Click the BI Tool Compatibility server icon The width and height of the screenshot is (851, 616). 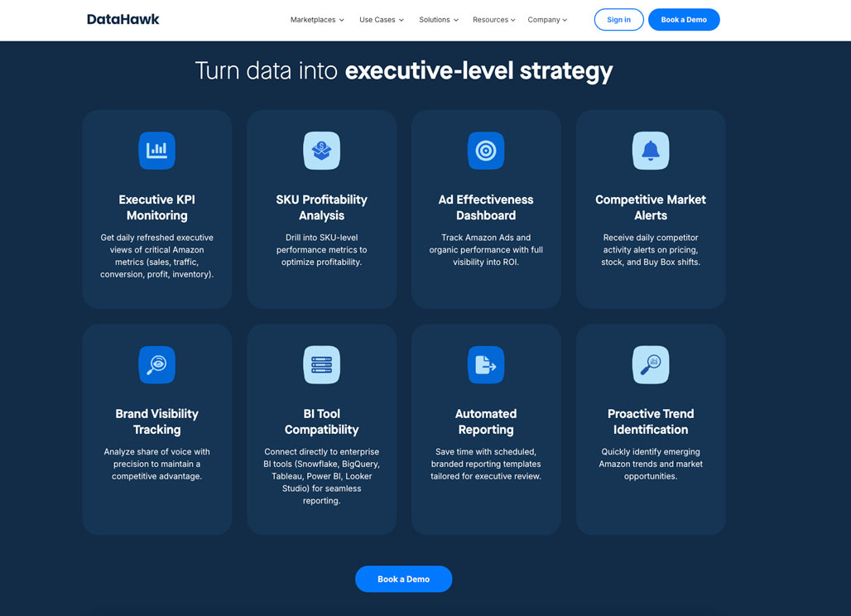pos(321,364)
